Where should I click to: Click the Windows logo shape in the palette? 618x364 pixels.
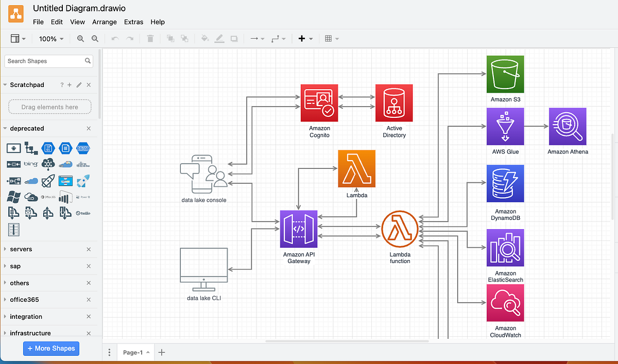(x=14, y=197)
